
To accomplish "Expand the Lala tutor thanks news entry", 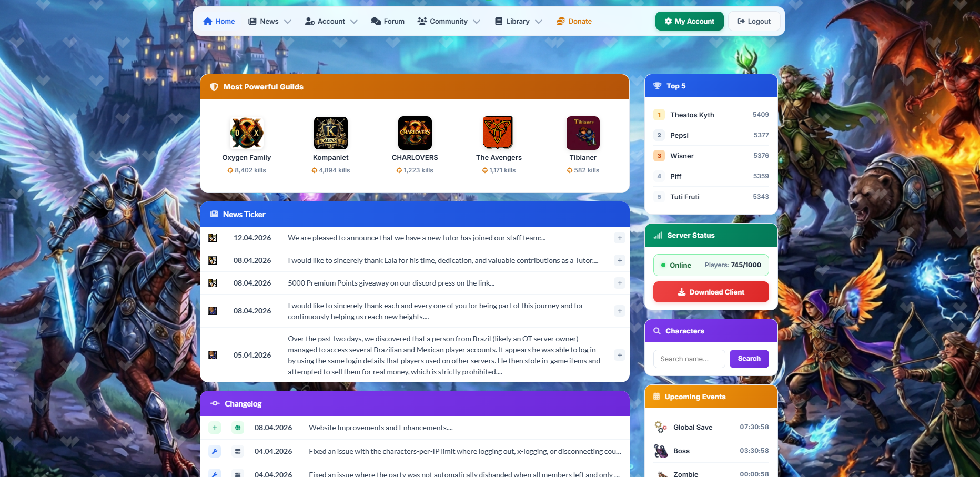I will (x=620, y=260).
